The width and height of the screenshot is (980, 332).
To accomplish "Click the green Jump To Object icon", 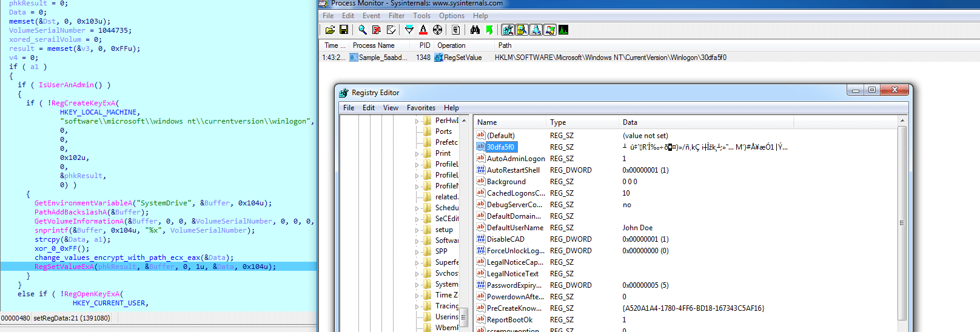I will click(x=489, y=30).
